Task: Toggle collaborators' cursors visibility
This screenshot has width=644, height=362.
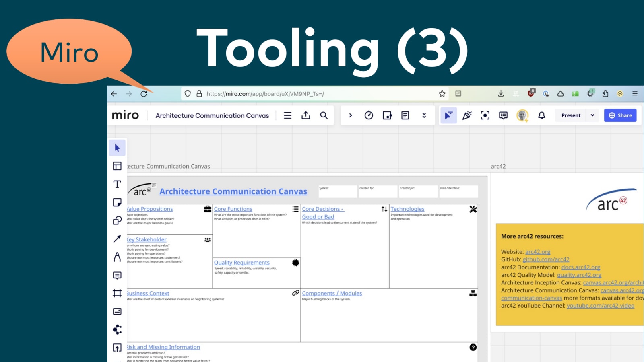Action: click(448, 115)
